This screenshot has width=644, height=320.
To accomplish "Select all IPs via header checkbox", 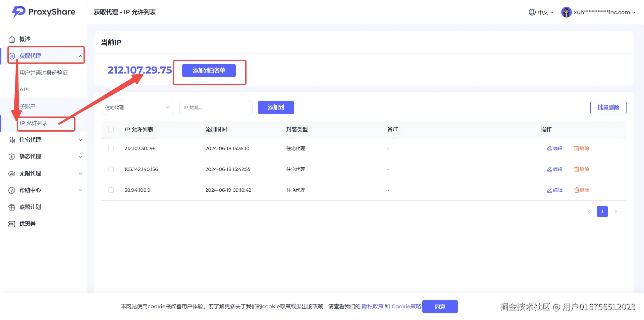I will click(x=111, y=129).
